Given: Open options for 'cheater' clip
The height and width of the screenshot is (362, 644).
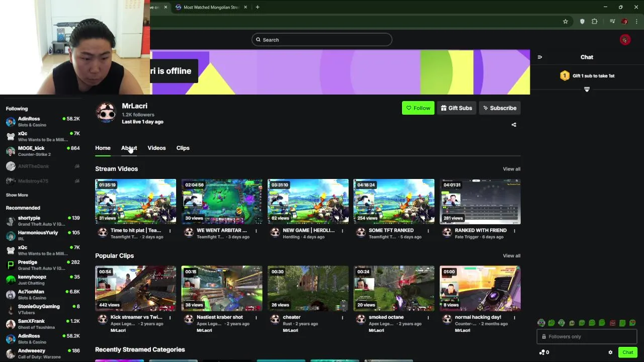Looking at the screenshot, I should pyautogui.click(x=342, y=318).
